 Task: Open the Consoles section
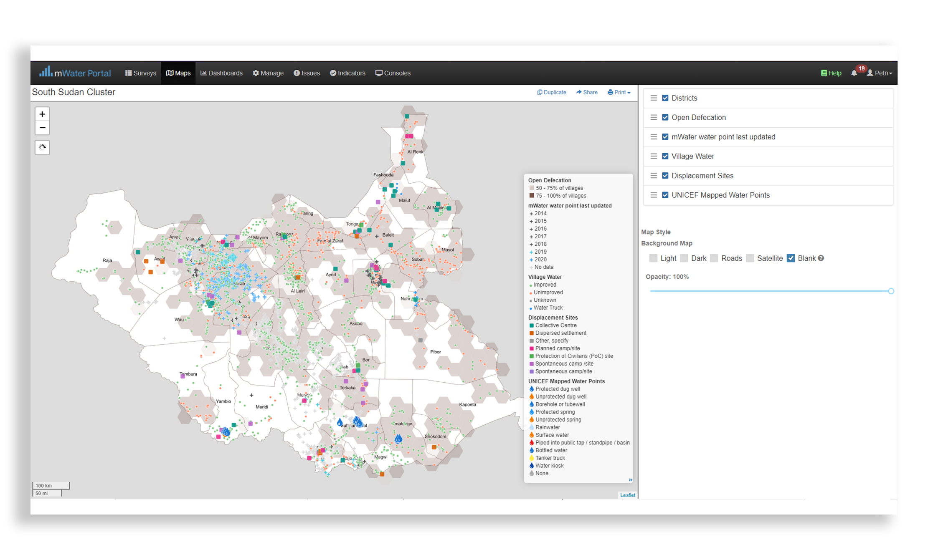[x=393, y=73]
